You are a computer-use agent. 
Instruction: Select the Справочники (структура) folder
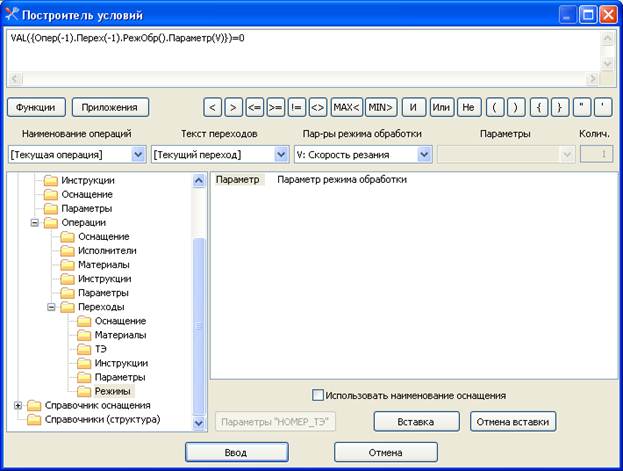pyautogui.click(x=103, y=419)
